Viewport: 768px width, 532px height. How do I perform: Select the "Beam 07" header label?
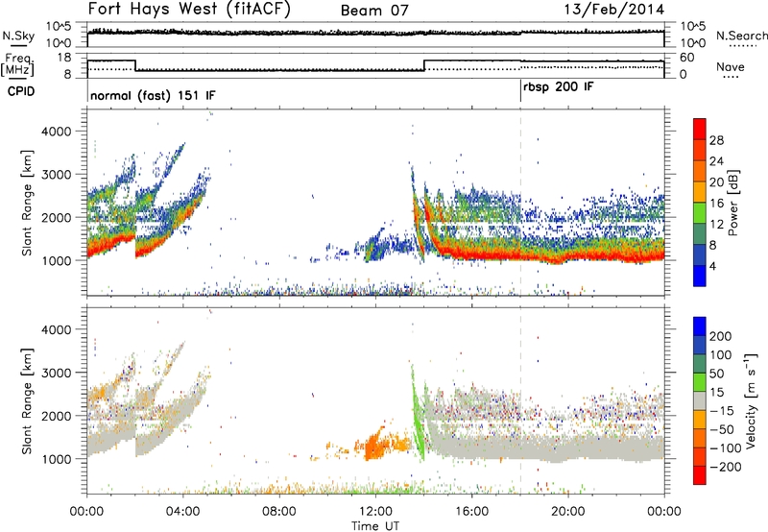coord(374,11)
